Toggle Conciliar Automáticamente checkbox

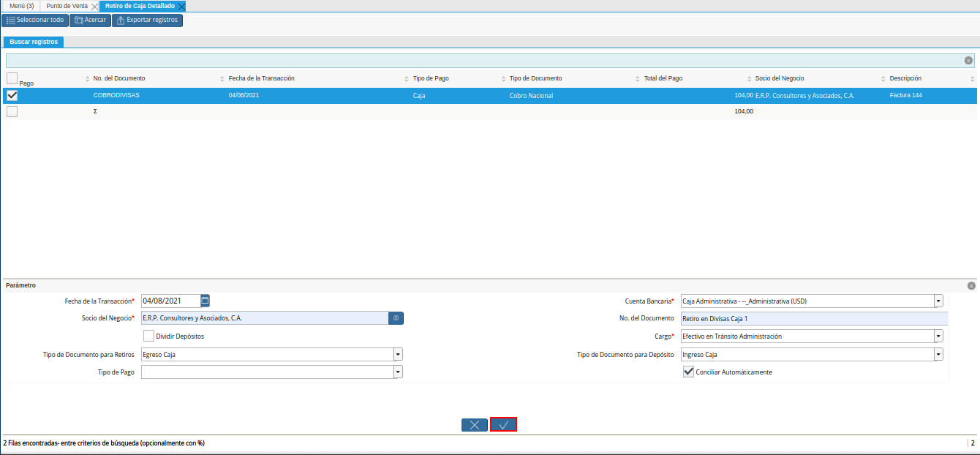688,372
